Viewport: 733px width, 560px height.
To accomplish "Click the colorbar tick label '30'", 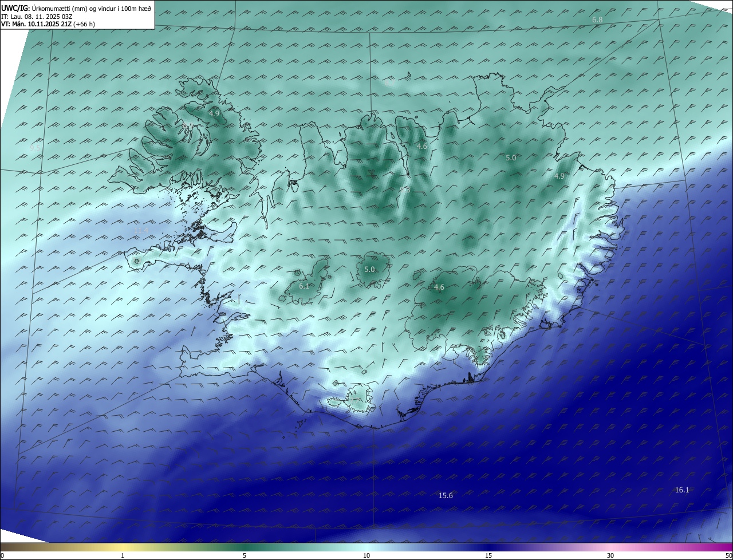I will [610, 555].
